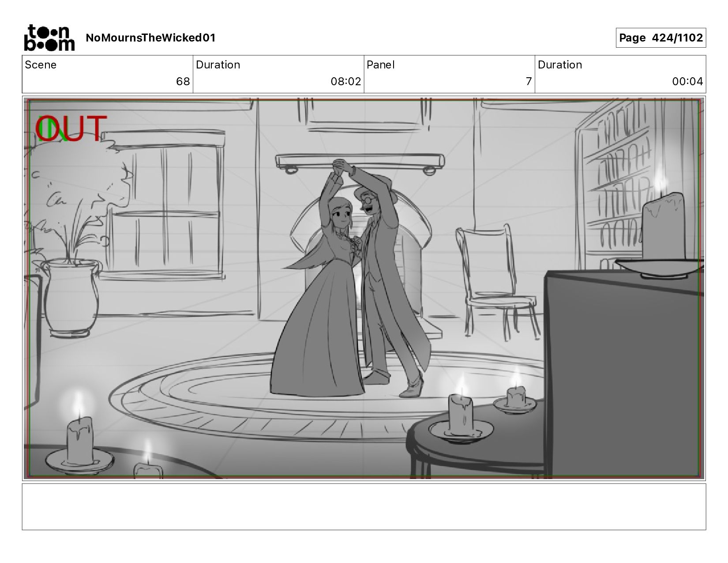Click the Duration label beside Panel
Screen dimensions: 728x563
560,65
